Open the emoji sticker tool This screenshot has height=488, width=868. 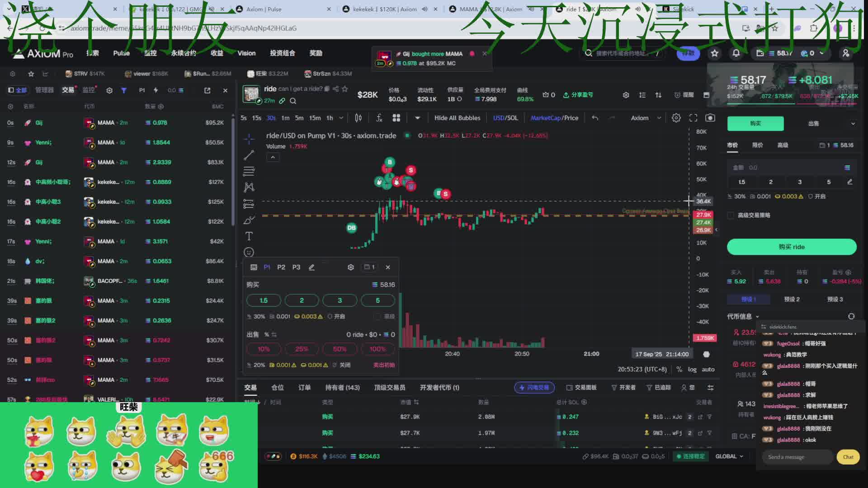249,252
